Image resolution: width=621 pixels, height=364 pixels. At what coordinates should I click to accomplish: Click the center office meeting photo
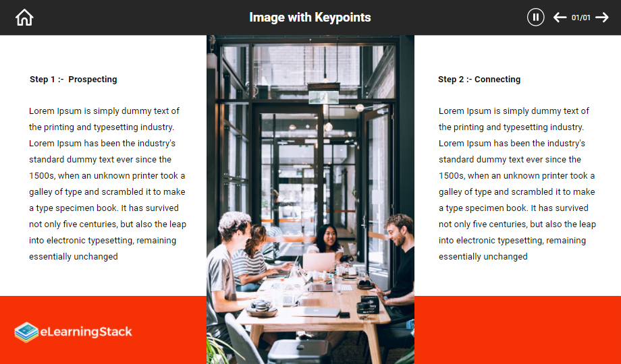click(310, 200)
